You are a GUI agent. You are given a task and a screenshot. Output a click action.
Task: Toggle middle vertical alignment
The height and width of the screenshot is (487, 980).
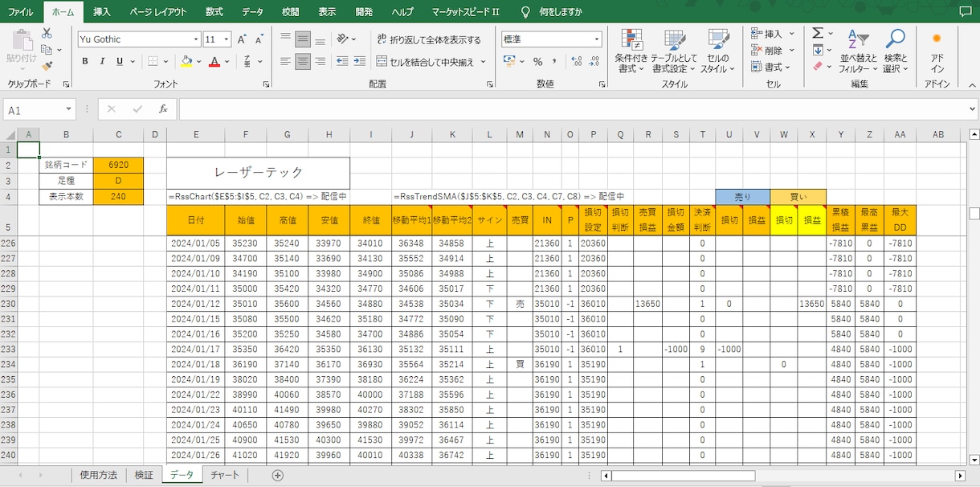[x=302, y=39]
